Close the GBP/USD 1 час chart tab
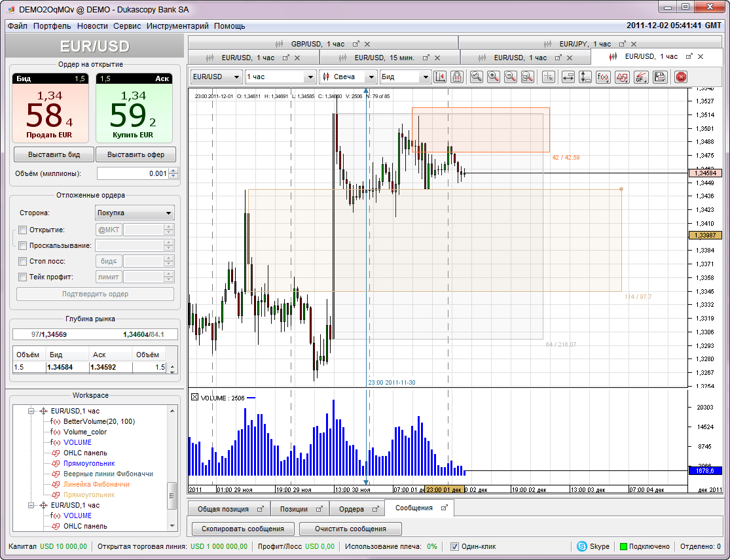This screenshot has width=730, height=560. 367,44
